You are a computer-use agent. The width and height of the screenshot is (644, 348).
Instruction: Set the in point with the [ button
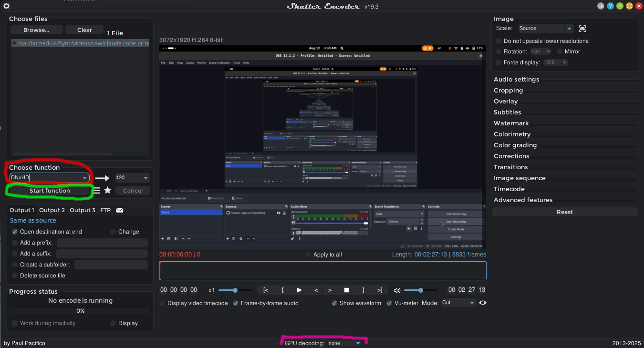282,290
